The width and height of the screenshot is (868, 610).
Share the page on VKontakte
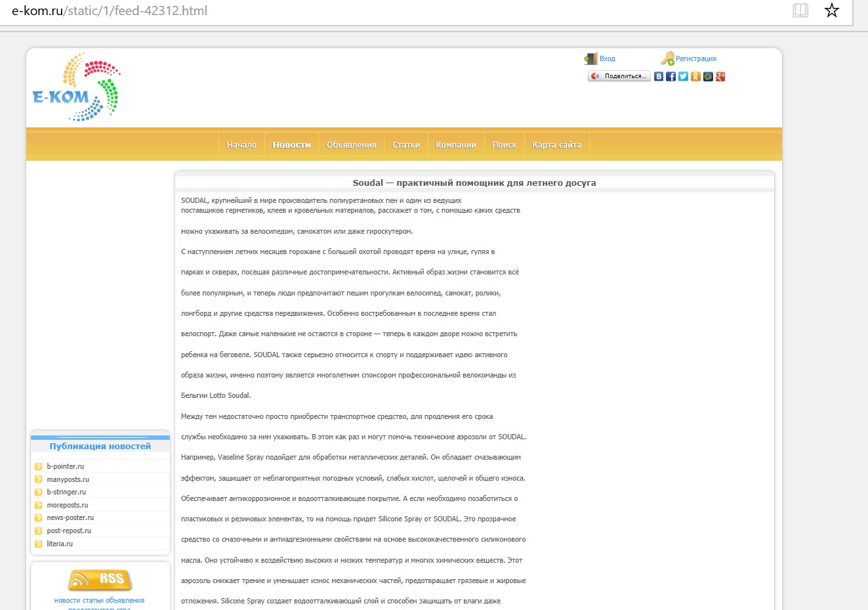pos(659,77)
